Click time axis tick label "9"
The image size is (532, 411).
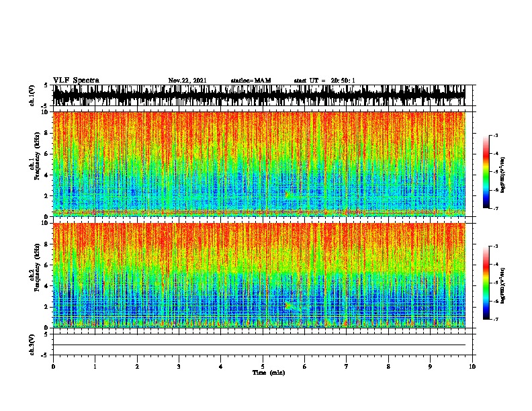pos(430,367)
